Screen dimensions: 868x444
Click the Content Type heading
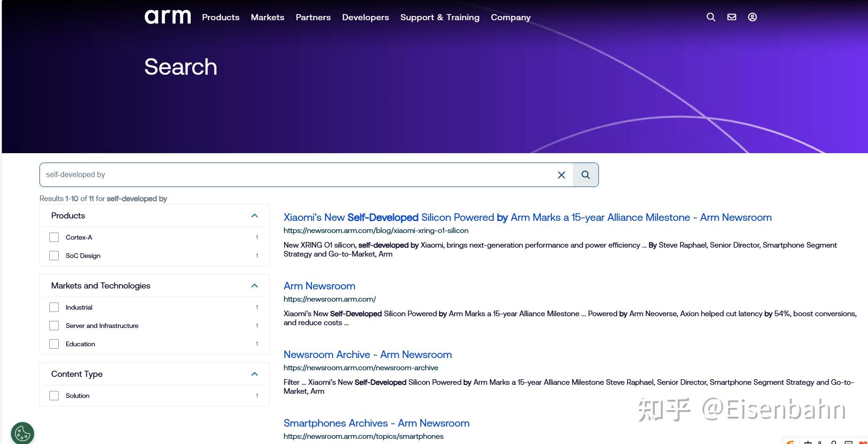[77, 374]
